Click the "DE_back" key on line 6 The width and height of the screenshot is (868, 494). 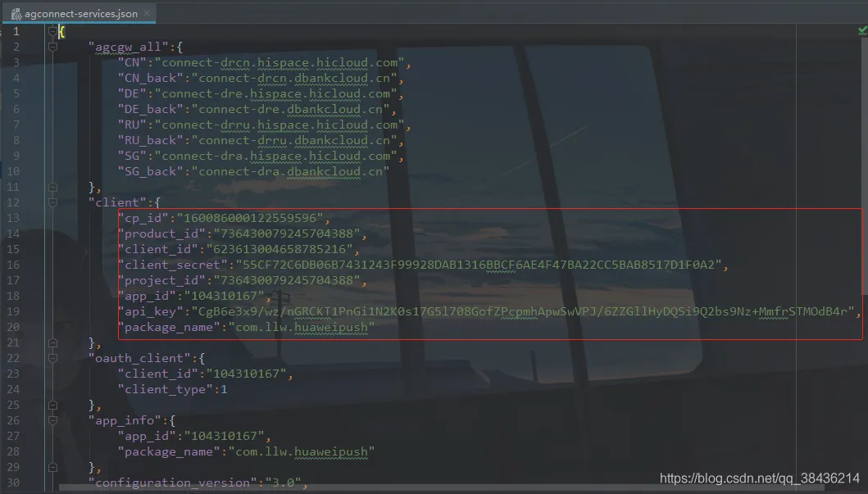[x=151, y=109]
